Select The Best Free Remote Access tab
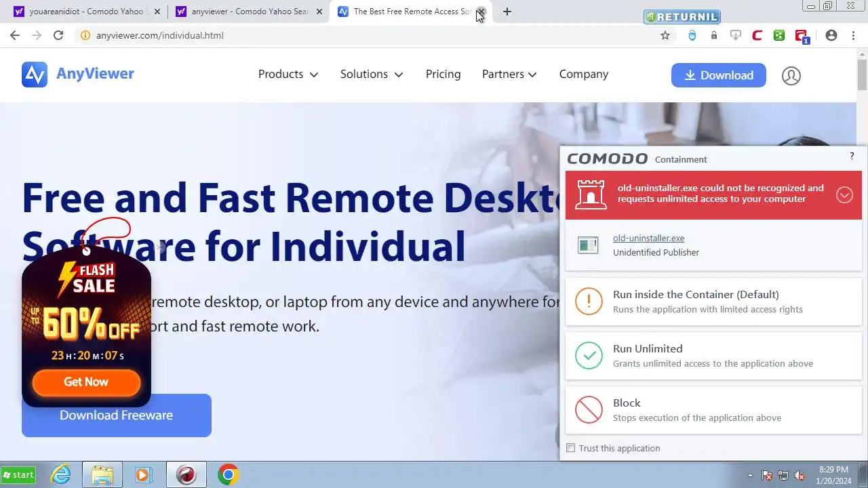The width and height of the screenshot is (868, 488). tap(410, 12)
